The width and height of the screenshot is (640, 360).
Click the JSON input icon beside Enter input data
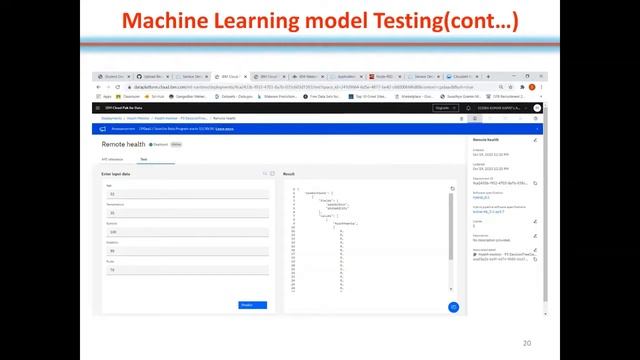(x=265, y=174)
